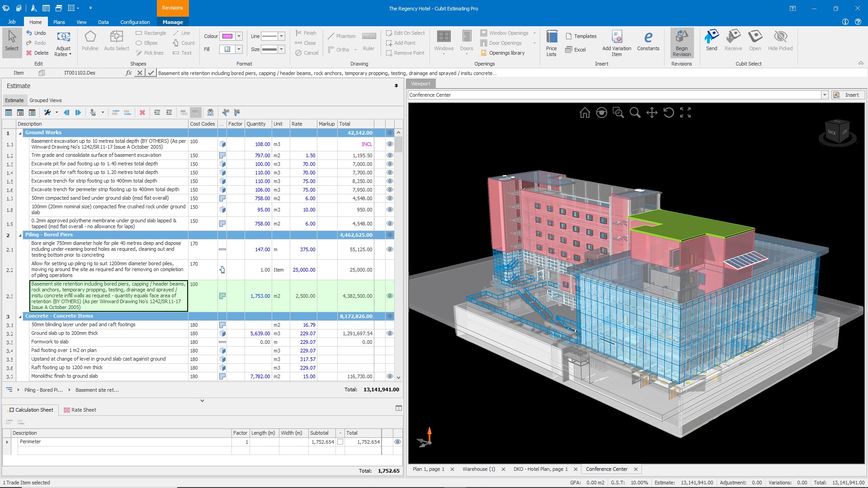Open the Colour dropdown arrow
The height and width of the screenshot is (488, 868).
click(x=239, y=36)
